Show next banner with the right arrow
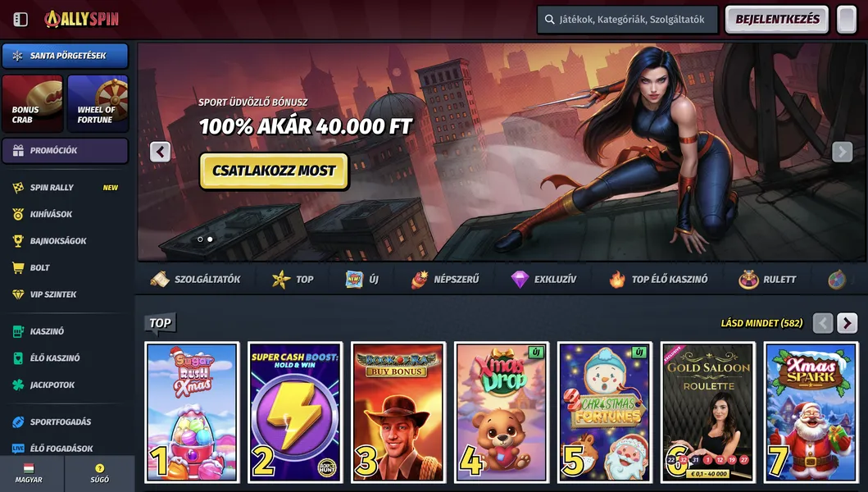 (842, 152)
